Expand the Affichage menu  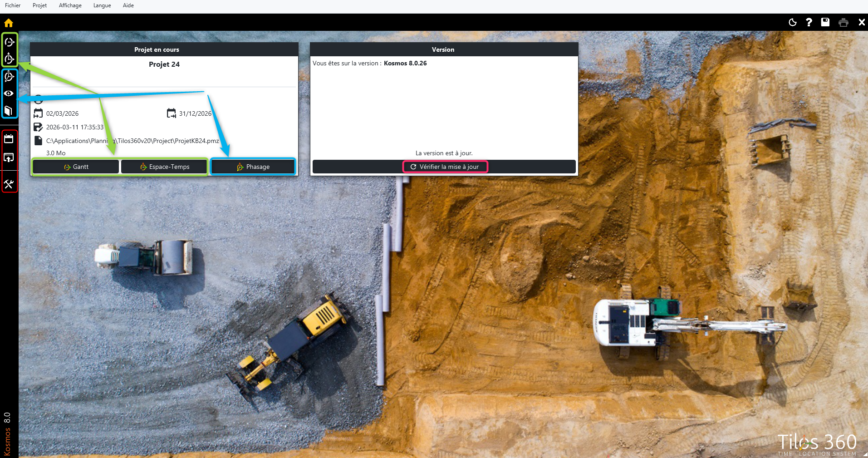tap(70, 5)
